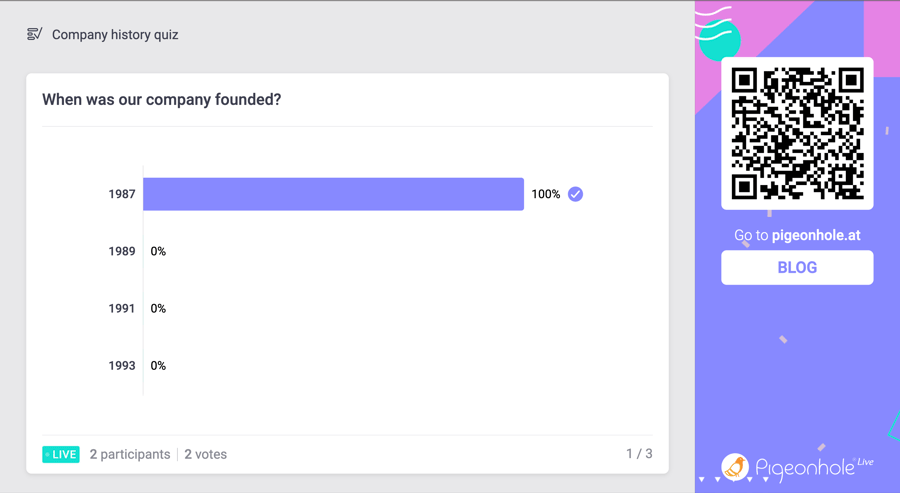Click the purple 1987 result bar
The height and width of the screenshot is (493, 900).
(x=333, y=194)
